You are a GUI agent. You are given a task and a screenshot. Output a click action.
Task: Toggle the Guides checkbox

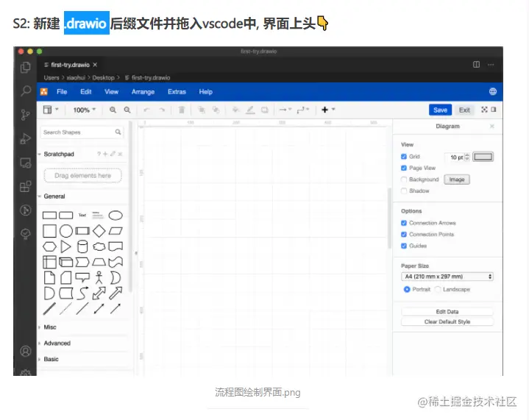tap(404, 246)
